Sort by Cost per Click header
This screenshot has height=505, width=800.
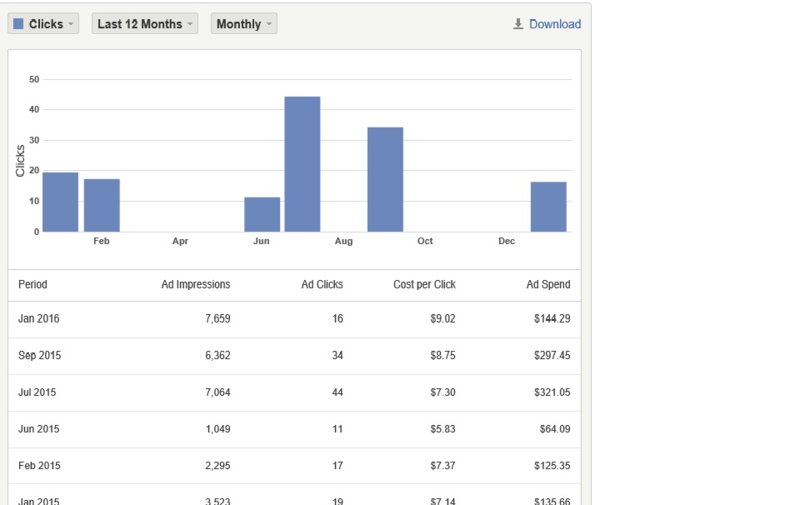pos(424,285)
